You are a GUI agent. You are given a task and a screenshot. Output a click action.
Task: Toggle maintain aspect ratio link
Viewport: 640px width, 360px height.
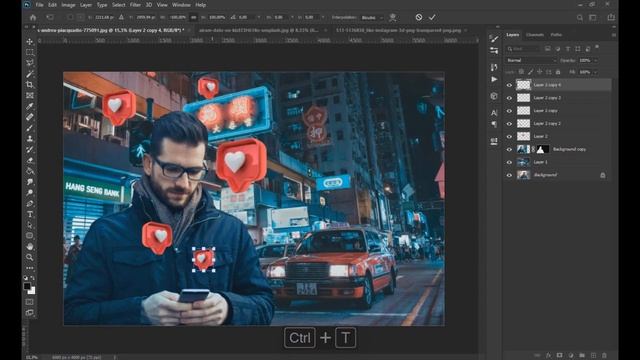pos(193,18)
